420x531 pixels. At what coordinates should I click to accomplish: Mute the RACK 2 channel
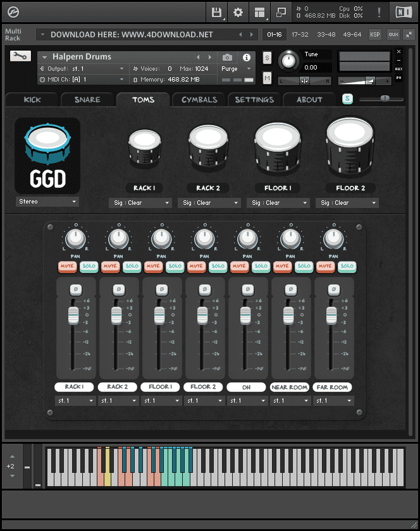tap(110, 267)
